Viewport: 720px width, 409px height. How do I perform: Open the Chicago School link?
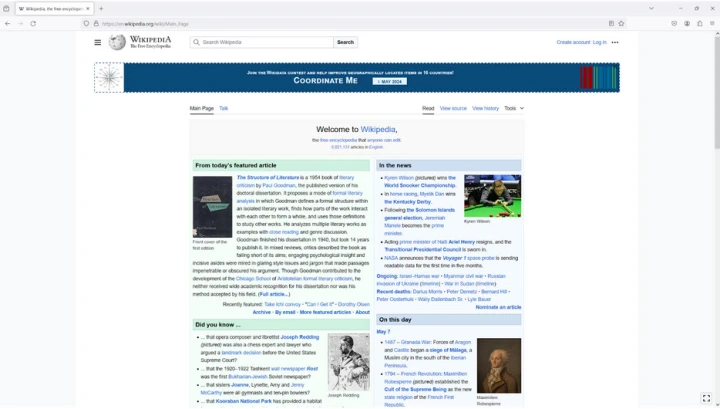pos(253,279)
